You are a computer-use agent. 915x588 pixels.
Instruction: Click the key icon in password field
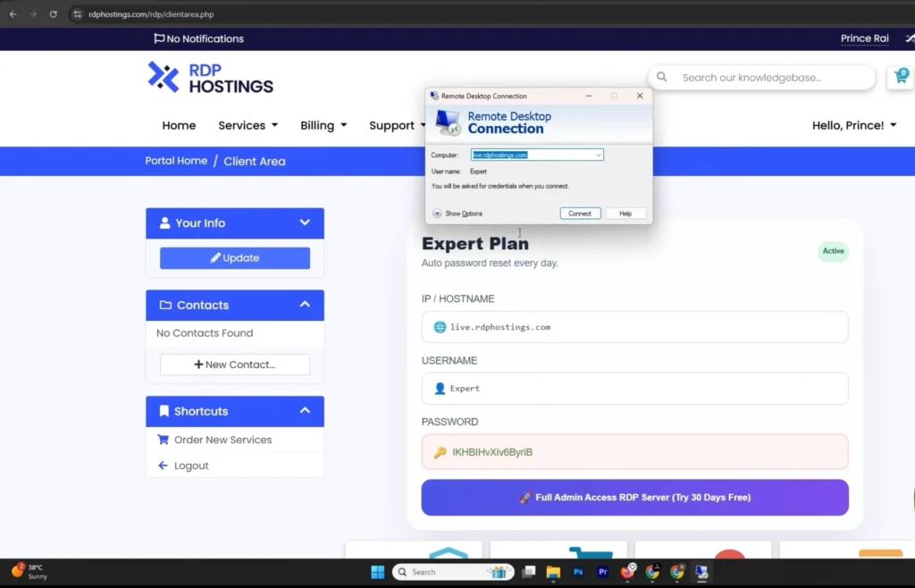tap(440, 452)
